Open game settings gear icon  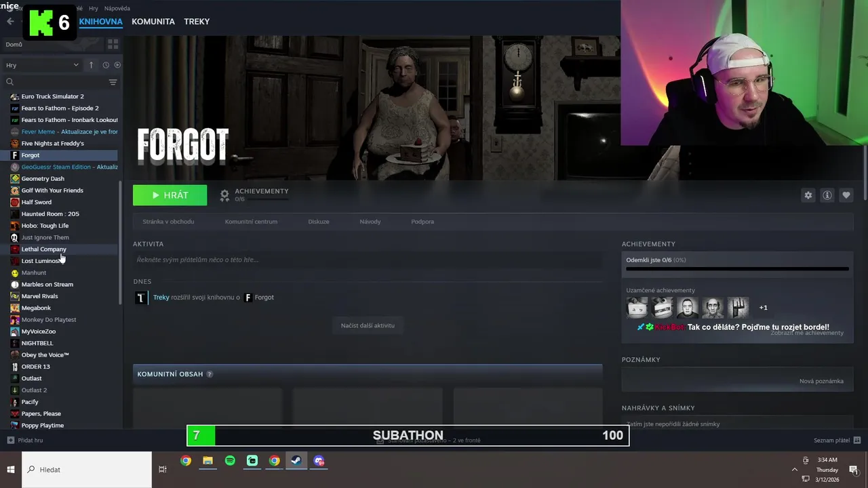[808, 195]
